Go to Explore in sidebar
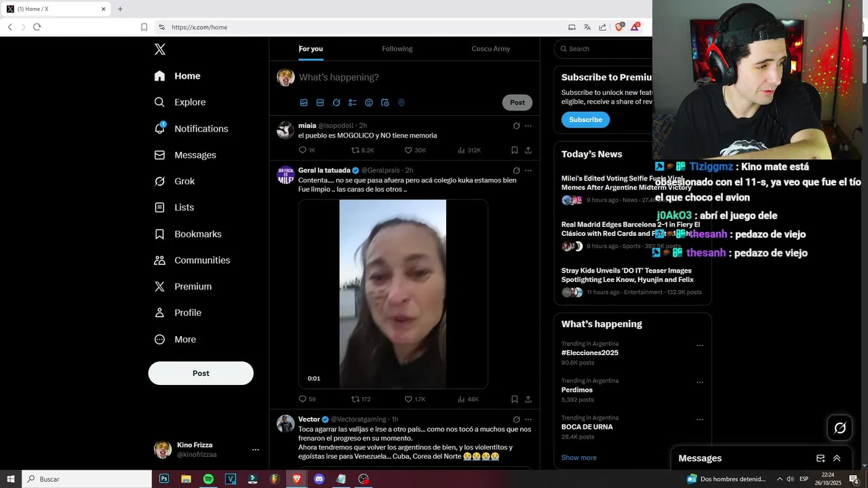Screen dimensions: 868x488 (180, 102)
